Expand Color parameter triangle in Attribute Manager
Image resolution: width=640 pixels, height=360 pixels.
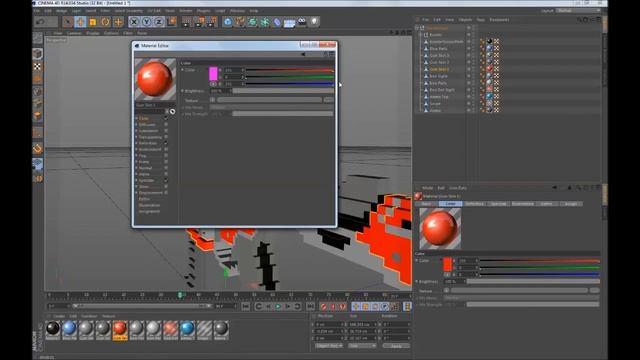tap(417, 260)
